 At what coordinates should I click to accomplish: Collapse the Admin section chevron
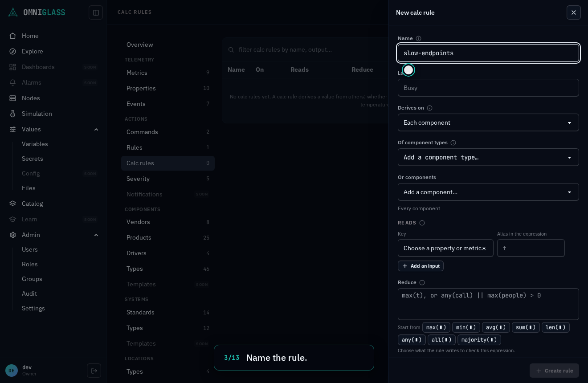[x=96, y=235]
